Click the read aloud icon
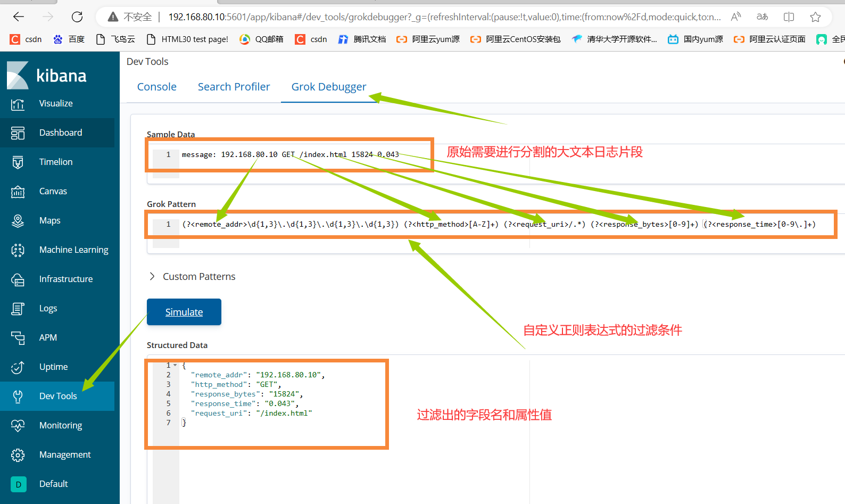The image size is (845, 504). (736, 17)
